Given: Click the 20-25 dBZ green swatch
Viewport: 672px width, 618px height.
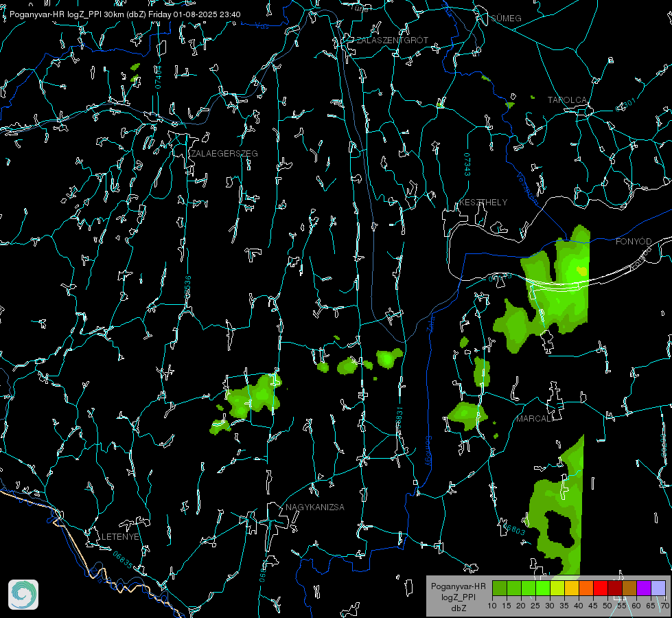Looking at the screenshot, I should tap(529, 588).
